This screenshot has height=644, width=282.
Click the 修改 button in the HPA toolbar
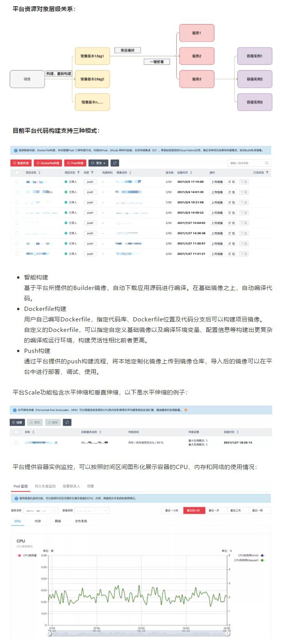click(35, 422)
